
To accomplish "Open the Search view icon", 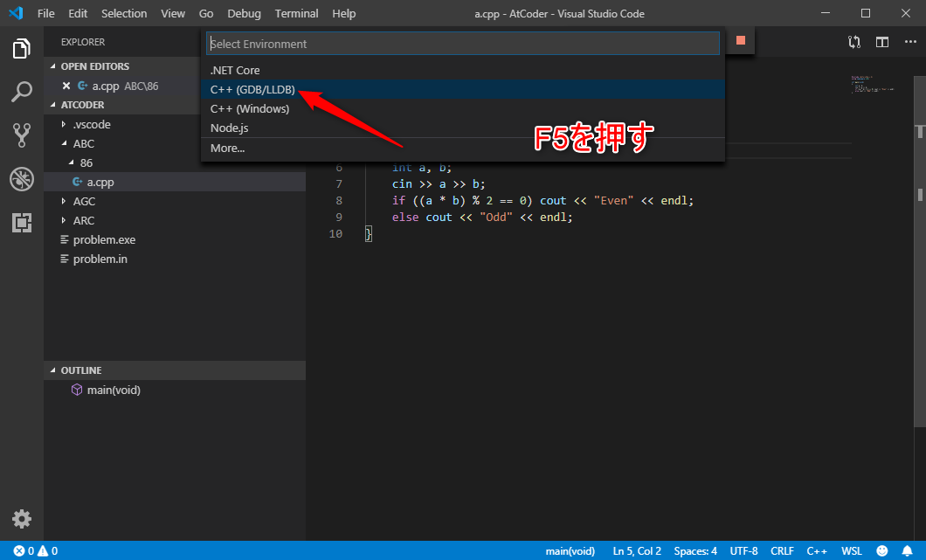I will click(21, 92).
